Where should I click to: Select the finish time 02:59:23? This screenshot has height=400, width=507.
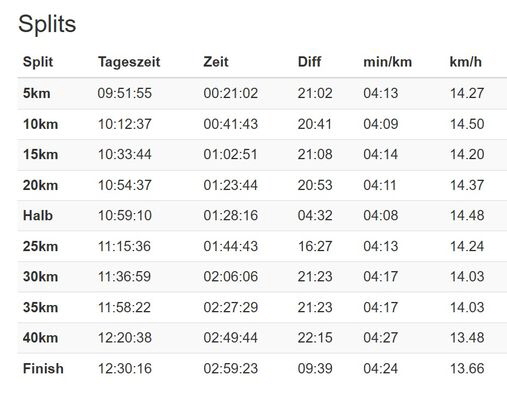(231, 369)
